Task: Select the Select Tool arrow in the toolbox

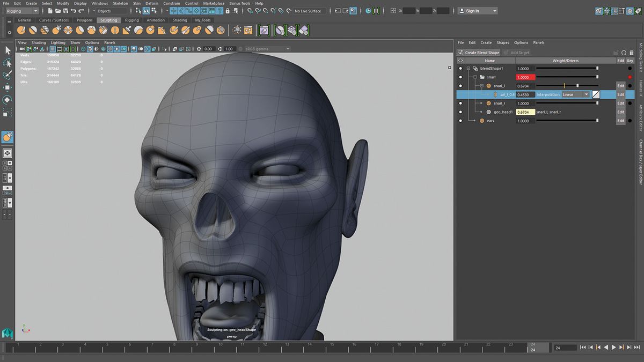Action: tap(7, 50)
